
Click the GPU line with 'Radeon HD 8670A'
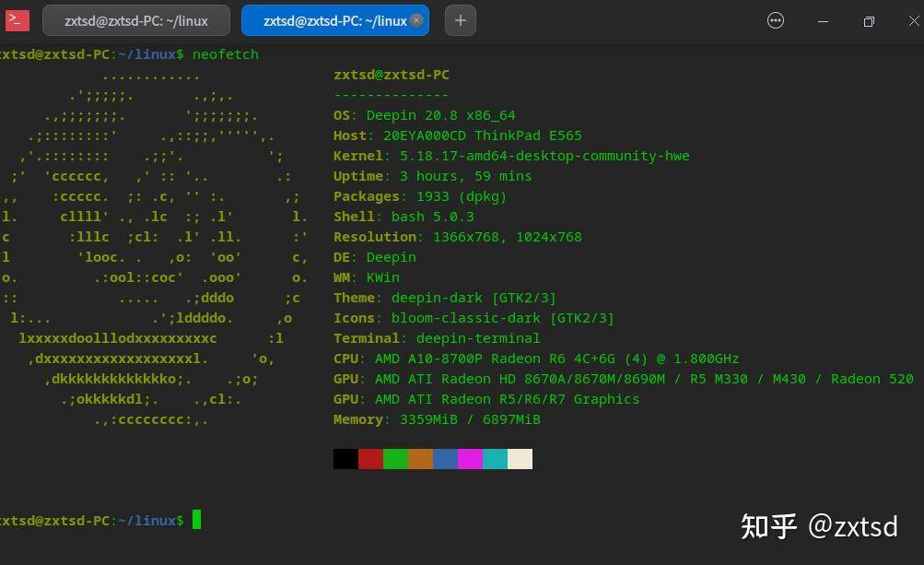644,379
